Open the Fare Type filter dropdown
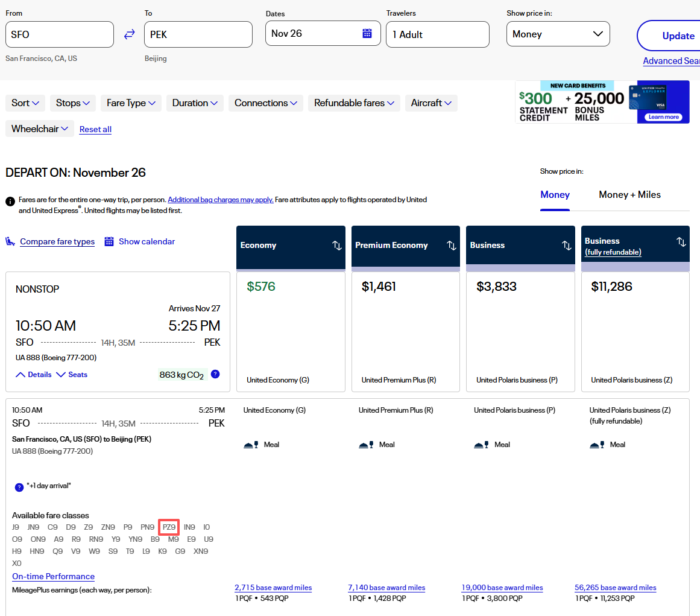The width and height of the screenshot is (700, 616). point(131,103)
